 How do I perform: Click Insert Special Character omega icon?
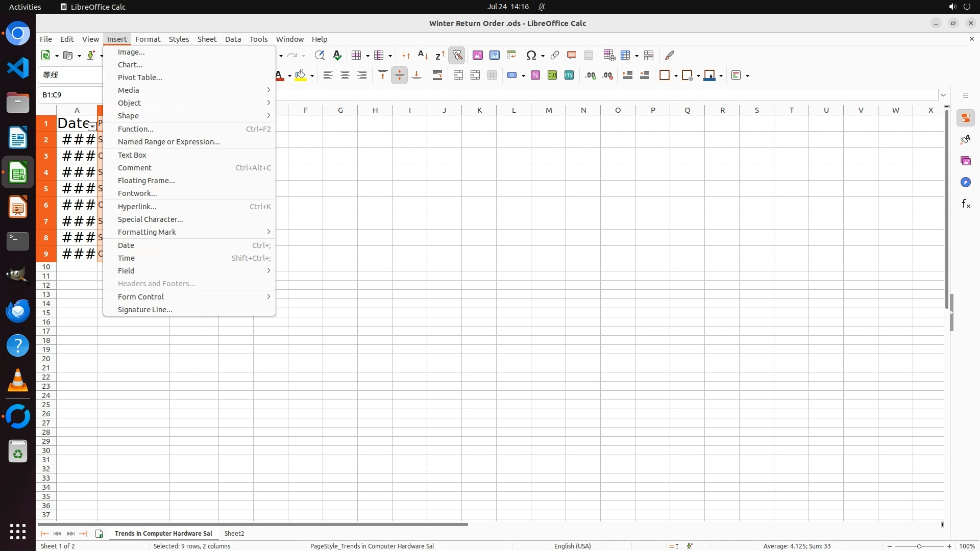(531, 55)
